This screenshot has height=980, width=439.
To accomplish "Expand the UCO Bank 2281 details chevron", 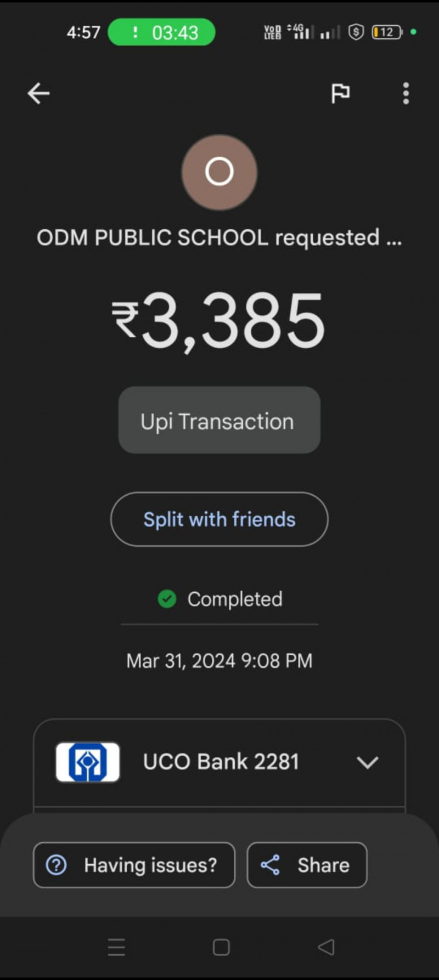I will (367, 762).
